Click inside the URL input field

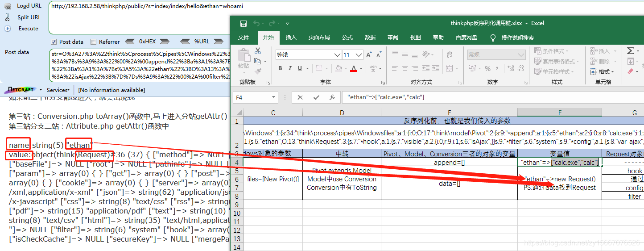tap(139, 18)
